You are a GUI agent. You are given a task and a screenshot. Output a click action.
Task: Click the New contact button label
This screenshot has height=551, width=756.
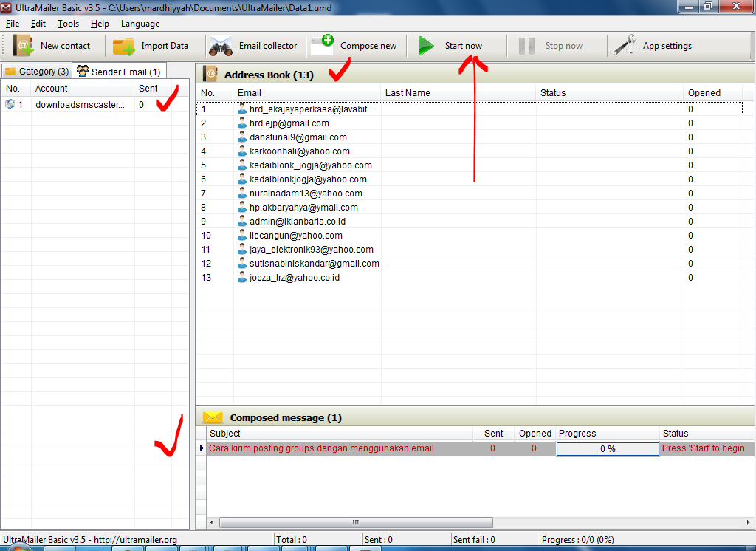65,46
